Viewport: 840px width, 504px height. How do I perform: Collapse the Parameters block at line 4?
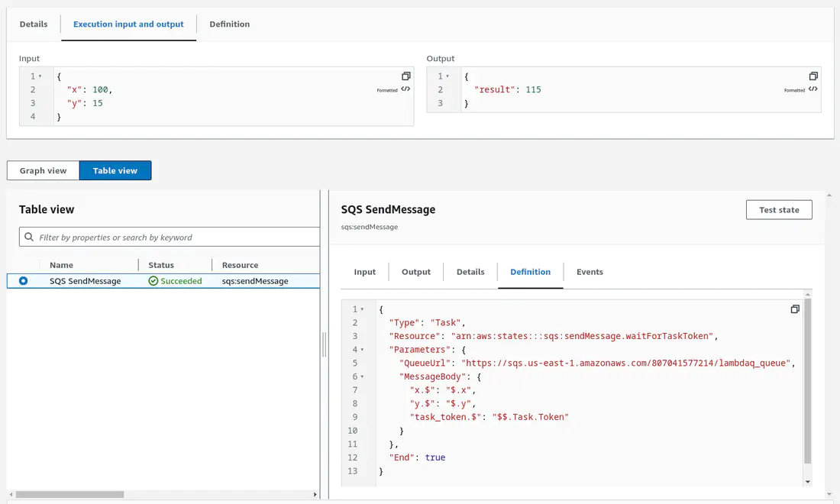pyautogui.click(x=362, y=350)
